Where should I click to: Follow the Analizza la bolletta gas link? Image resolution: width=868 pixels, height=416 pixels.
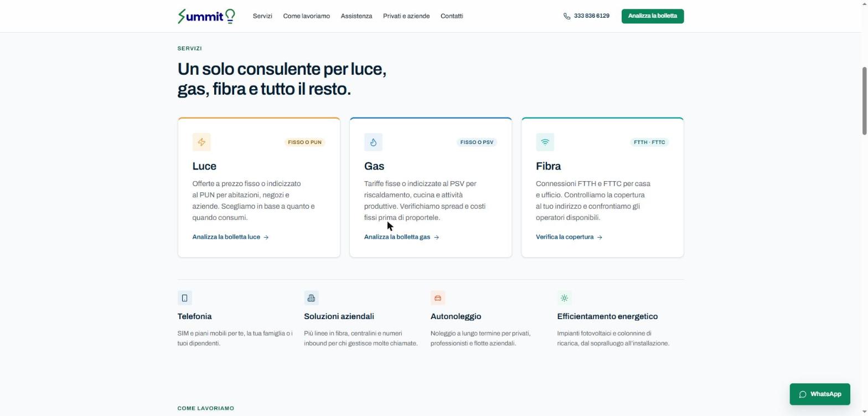402,237
